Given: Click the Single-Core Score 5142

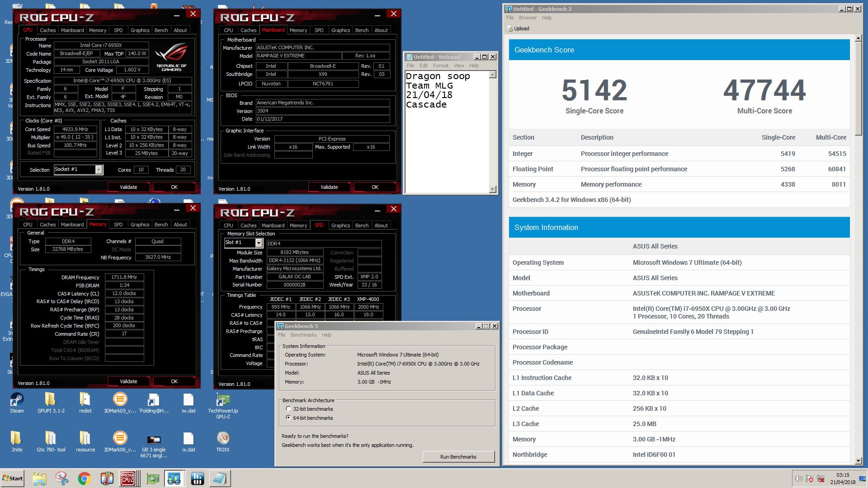Looking at the screenshot, I should 594,90.
